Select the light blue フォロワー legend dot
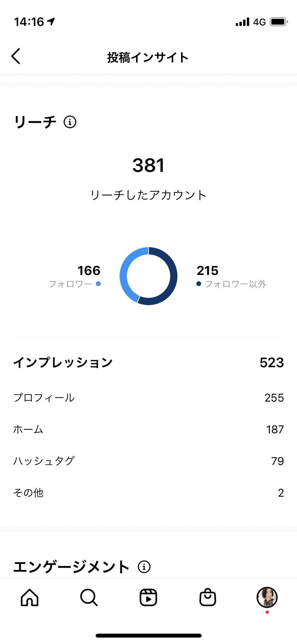This screenshot has height=644, width=297. point(98,283)
